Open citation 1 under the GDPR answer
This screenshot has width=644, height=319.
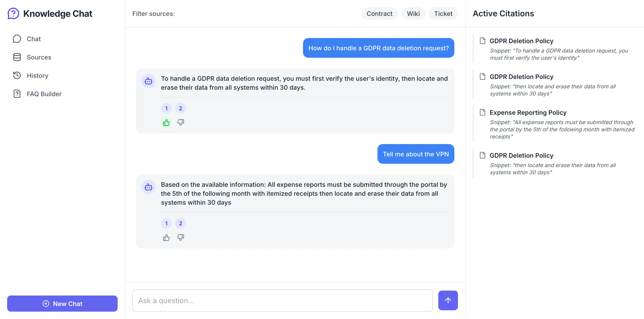166,108
